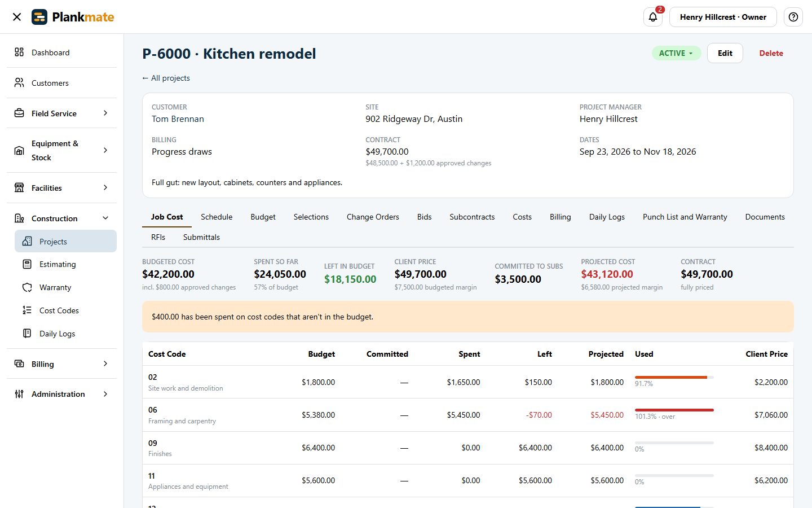Open the Documents tab
The height and width of the screenshot is (508, 812).
pyautogui.click(x=765, y=217)
